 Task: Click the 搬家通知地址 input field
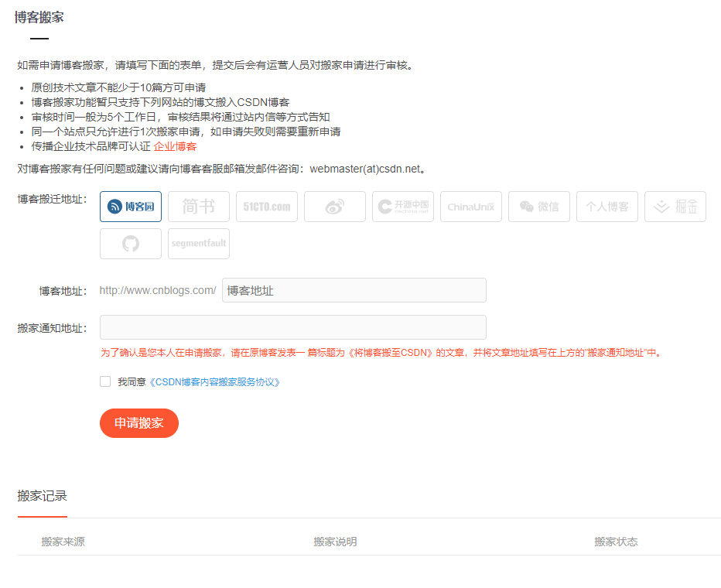tap(292, 326)
